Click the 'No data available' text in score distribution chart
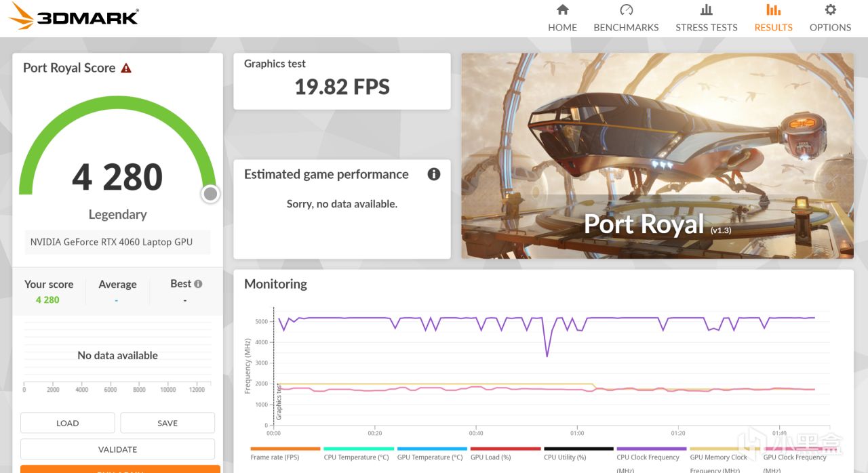The image size is (868, 473). point(117,355)
